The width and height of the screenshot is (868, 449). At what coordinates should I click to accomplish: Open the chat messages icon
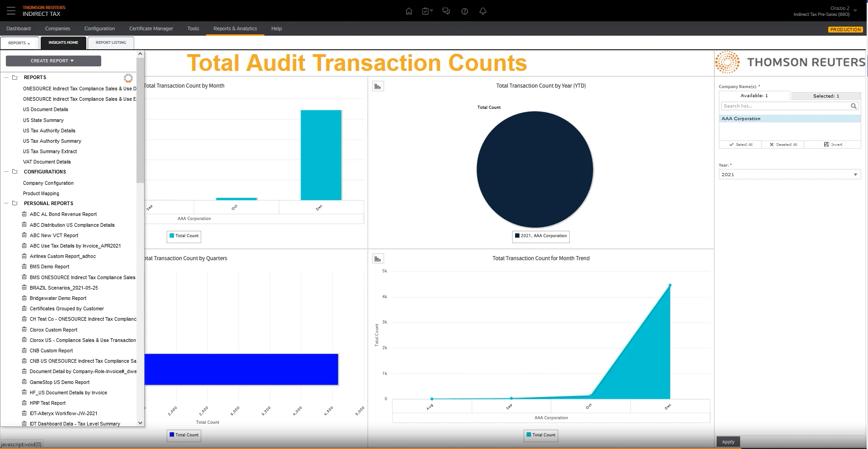[446, 11]
